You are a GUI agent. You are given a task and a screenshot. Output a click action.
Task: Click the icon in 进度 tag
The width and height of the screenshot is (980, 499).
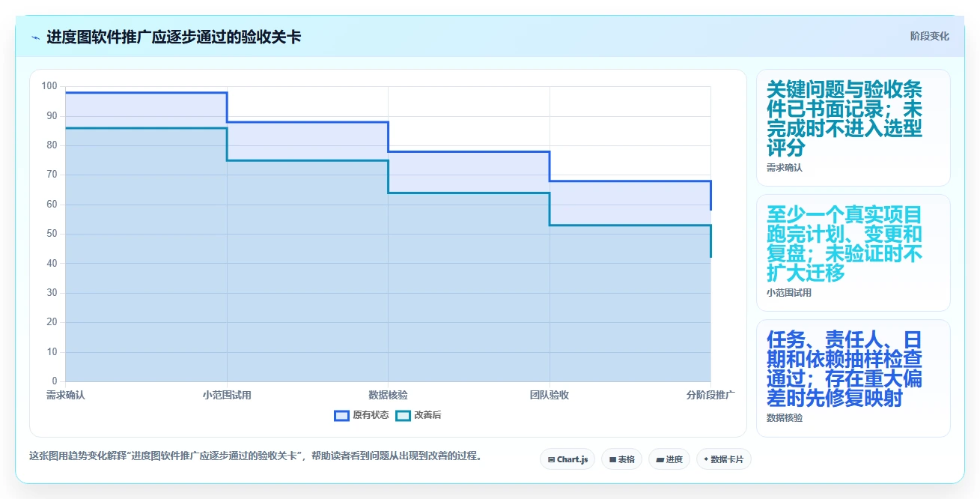tap(660, 459)
